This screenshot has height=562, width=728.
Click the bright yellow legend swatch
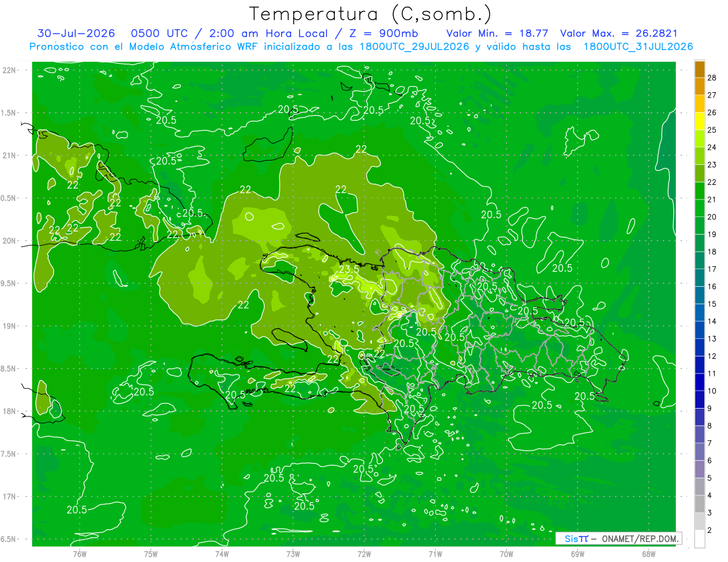click(x=699, y=121)
